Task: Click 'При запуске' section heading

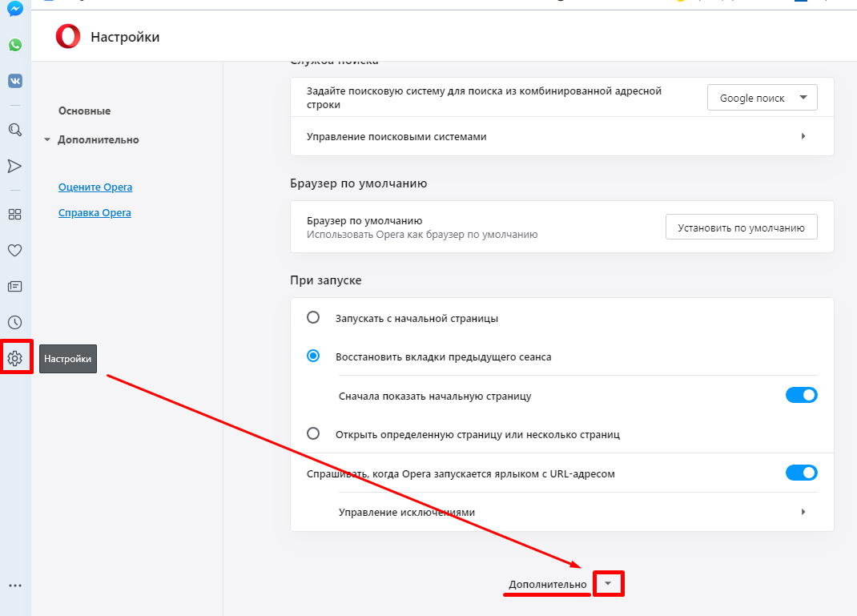Action: 326,280
